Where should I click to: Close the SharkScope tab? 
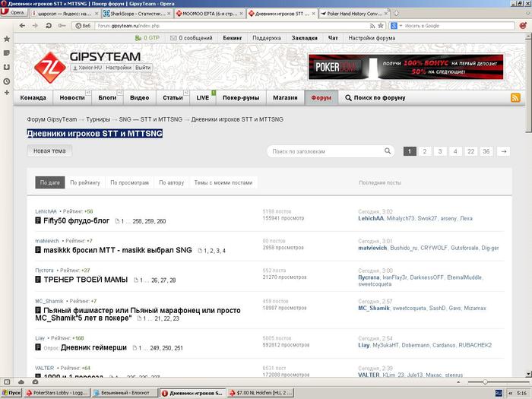tap(169, 14)
